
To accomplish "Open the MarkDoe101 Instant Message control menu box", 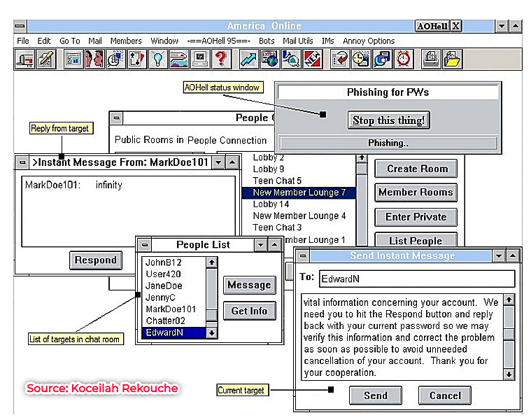I will [x=22, y=162].
